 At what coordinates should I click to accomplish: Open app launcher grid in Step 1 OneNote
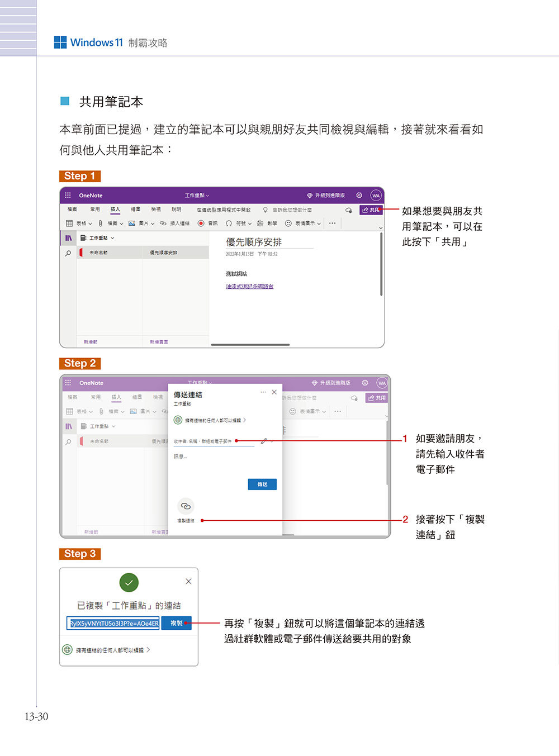click(68, 196)
